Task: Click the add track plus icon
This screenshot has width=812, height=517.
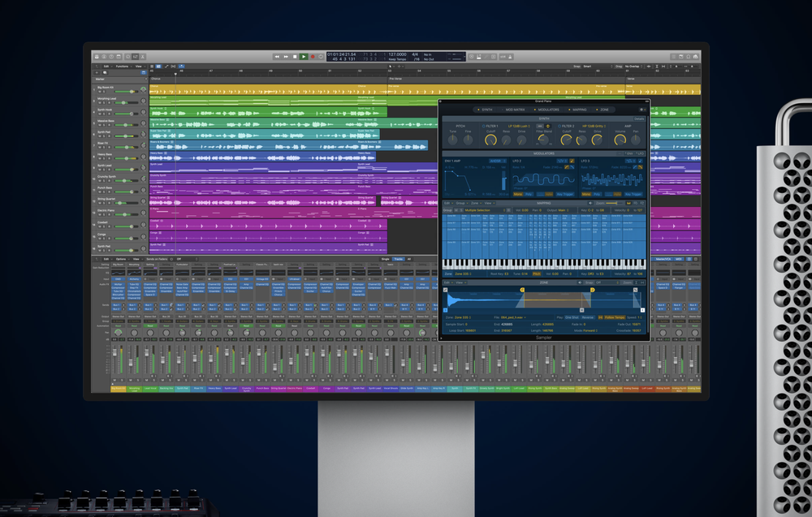Action: [x=97, y=71]
